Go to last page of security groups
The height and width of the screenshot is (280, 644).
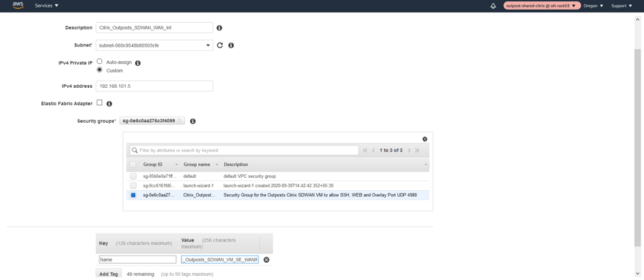[x=417, y=150]
